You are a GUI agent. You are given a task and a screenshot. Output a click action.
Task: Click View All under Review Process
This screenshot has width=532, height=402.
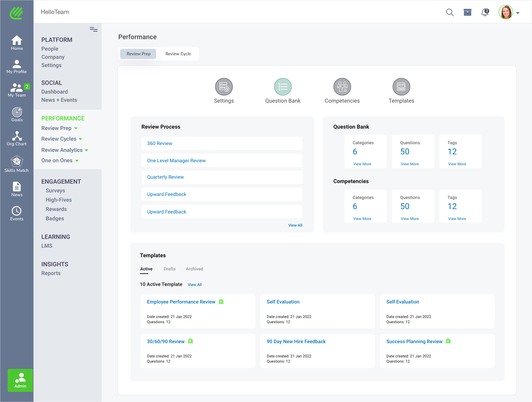point(295,225)
